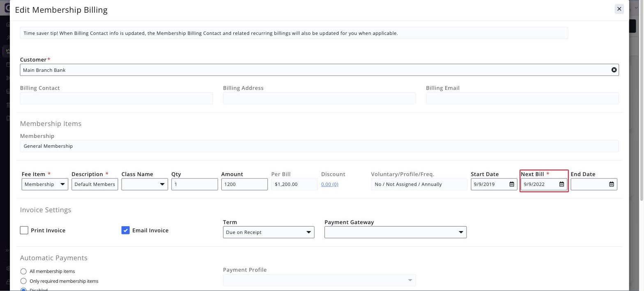Screen dimensions: 644x291
Task: Click the Per Bill value $1,200.00
Action: pyautogui.click(x=294, y=184)
